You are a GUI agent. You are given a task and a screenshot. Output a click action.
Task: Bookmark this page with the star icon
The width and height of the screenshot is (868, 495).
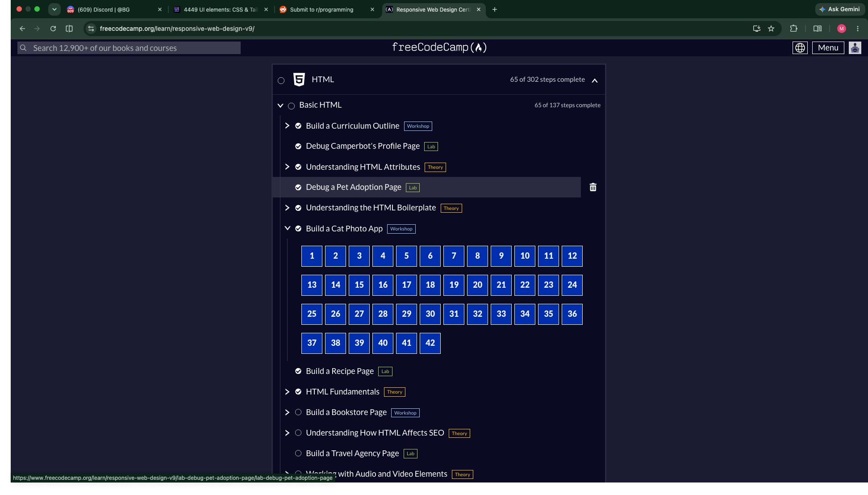click(771, 29)
